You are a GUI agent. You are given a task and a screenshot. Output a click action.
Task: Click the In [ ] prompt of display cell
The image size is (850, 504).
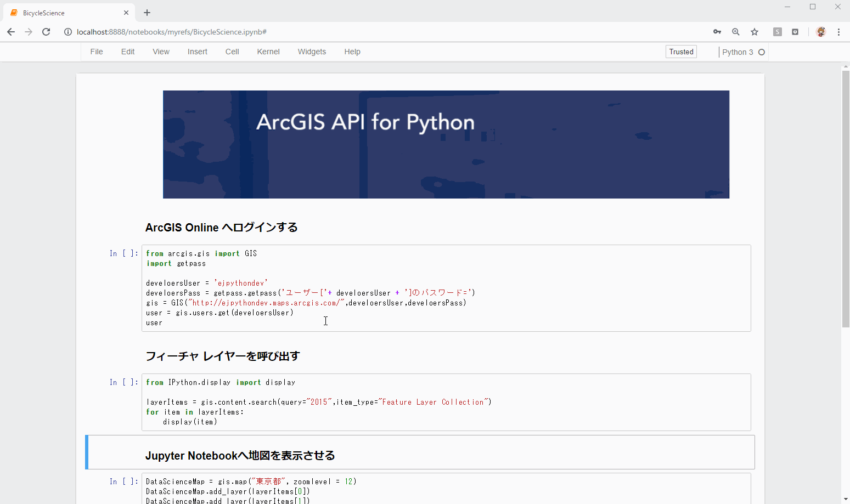[123, 382]
